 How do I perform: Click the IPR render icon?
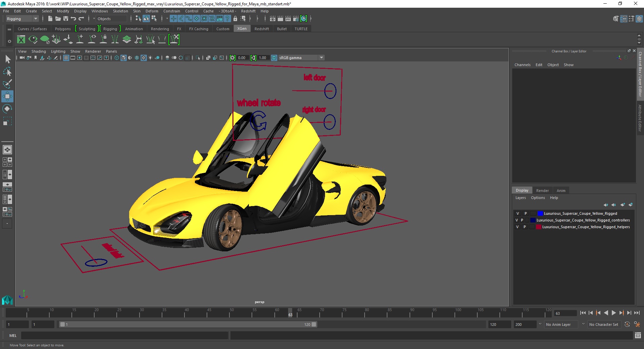tap(288, 19)
